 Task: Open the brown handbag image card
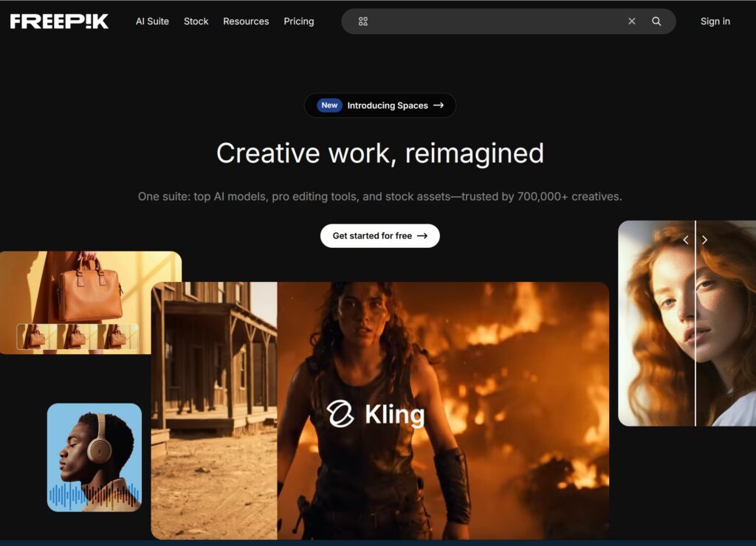[90, 288]
